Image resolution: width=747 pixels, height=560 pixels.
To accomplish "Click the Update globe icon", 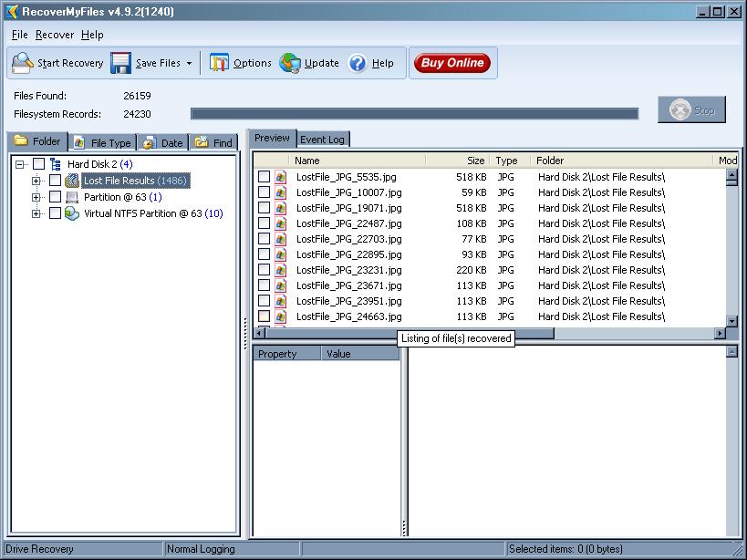I will pyautogui.click(x=290, y=64).
